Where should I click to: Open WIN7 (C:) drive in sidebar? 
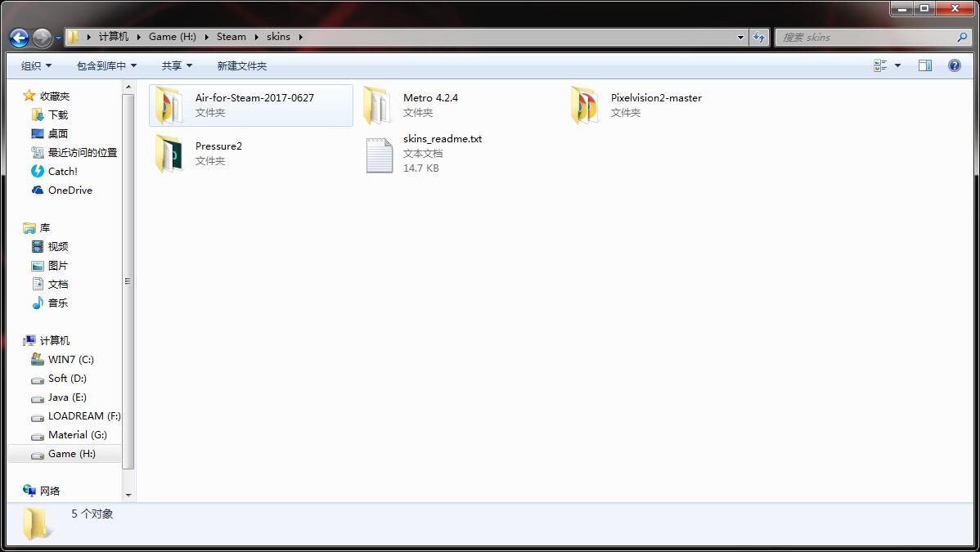point(70,359)
